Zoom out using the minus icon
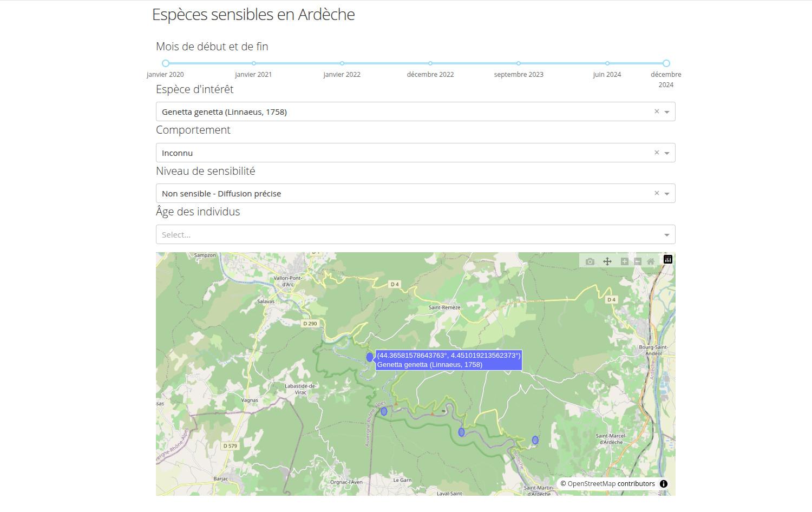 637,260
